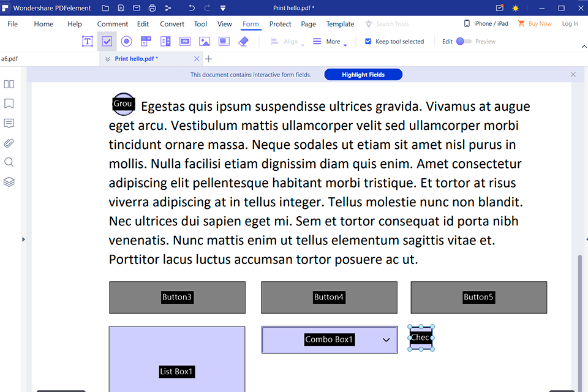
Task: Click the Button4 form button
Action: point(330,298)
